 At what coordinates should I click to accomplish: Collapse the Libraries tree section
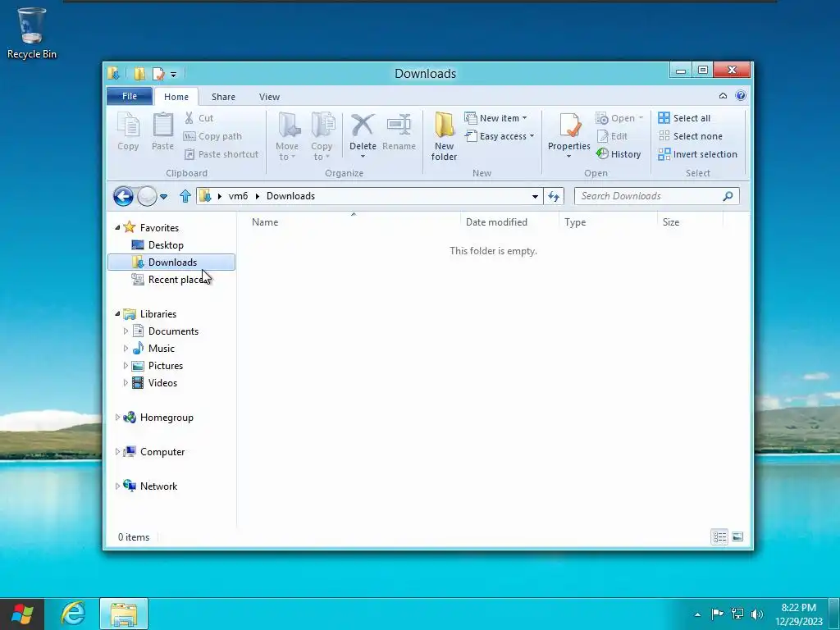click(x=117, y=314)
